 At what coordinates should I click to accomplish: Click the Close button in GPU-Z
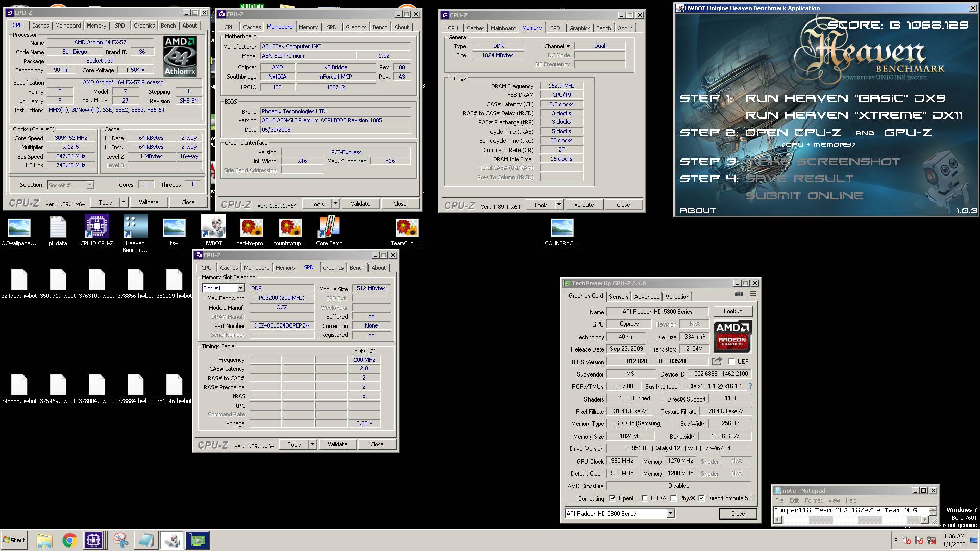(738, 514)
